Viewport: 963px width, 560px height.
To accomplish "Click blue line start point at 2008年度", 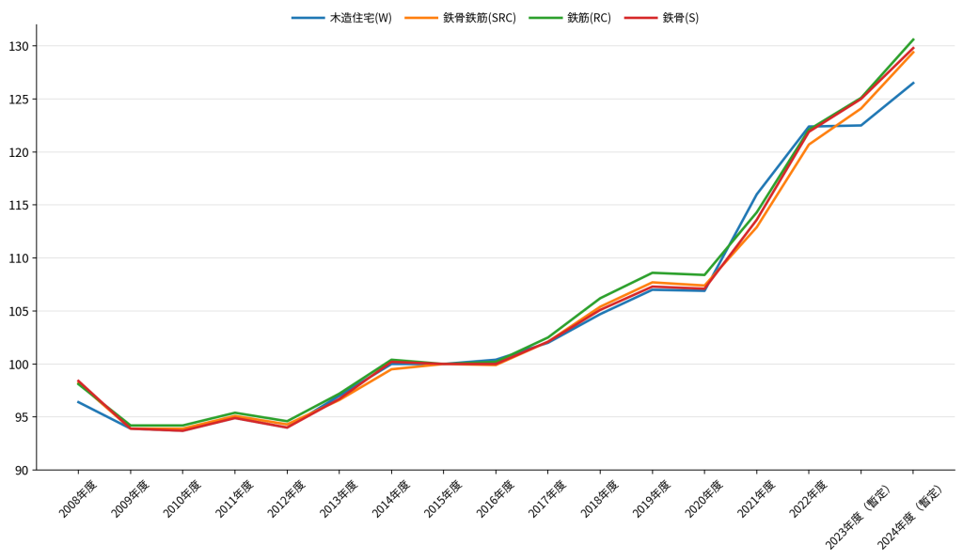I will (x=78, y=402).
